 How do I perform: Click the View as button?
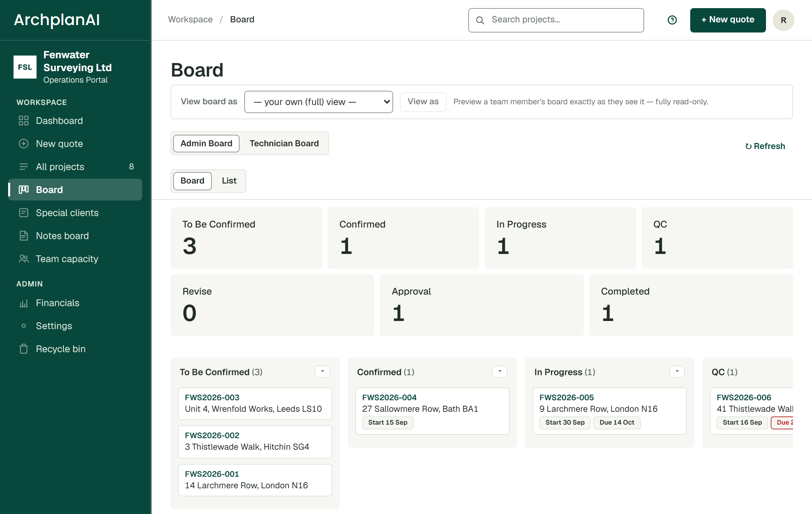click(x=423, y=102)
